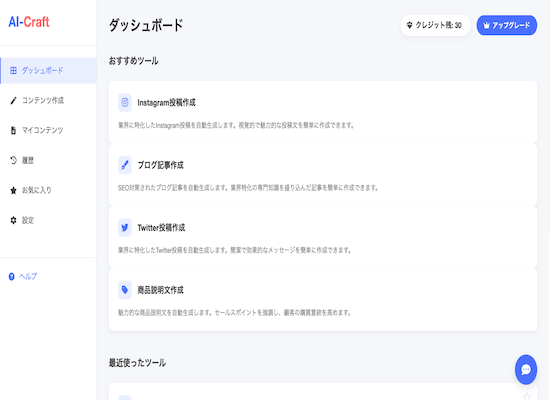Viewport: 550px width, 400px height.
Task: Click the help question mark icon
Action: [x=12, y=277]
